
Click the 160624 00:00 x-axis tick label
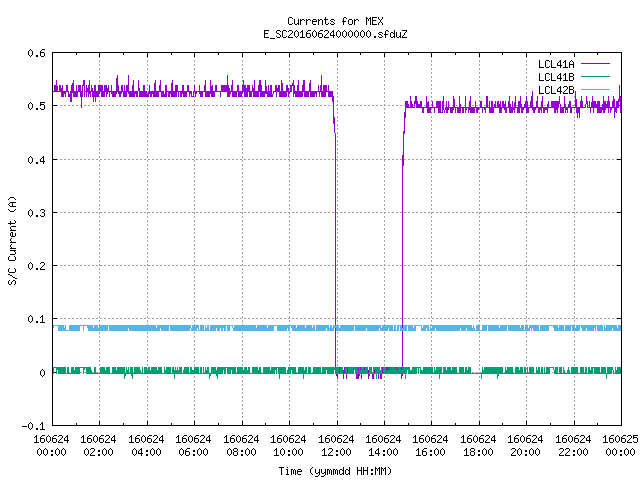(x=51, y=446)
